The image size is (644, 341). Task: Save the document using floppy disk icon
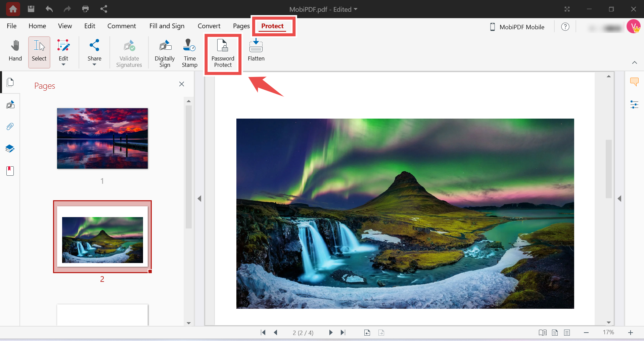pos(31,9)
